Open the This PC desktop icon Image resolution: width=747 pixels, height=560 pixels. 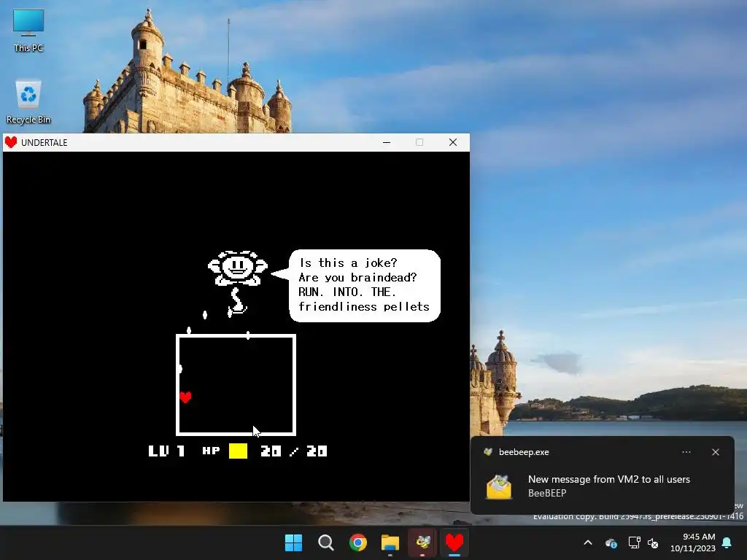[28, 30]
